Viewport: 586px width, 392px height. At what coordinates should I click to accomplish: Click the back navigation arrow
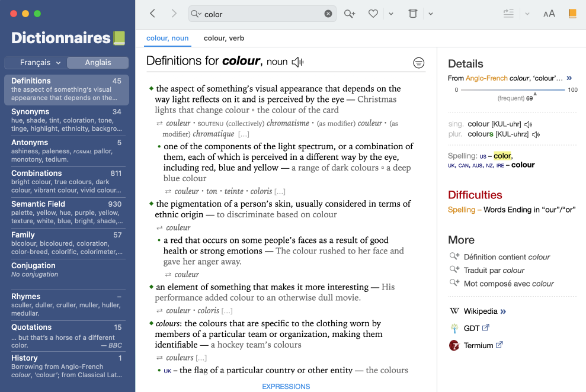coord(153,14)
